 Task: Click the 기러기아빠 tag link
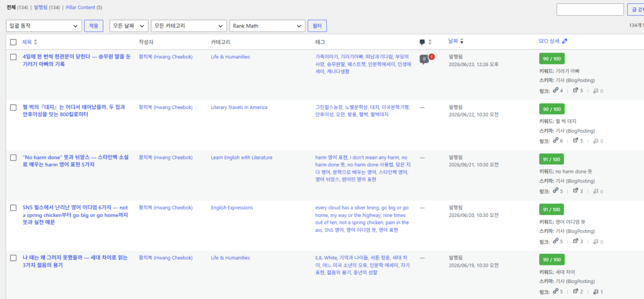pyautogui.click(x=352, y=57)
